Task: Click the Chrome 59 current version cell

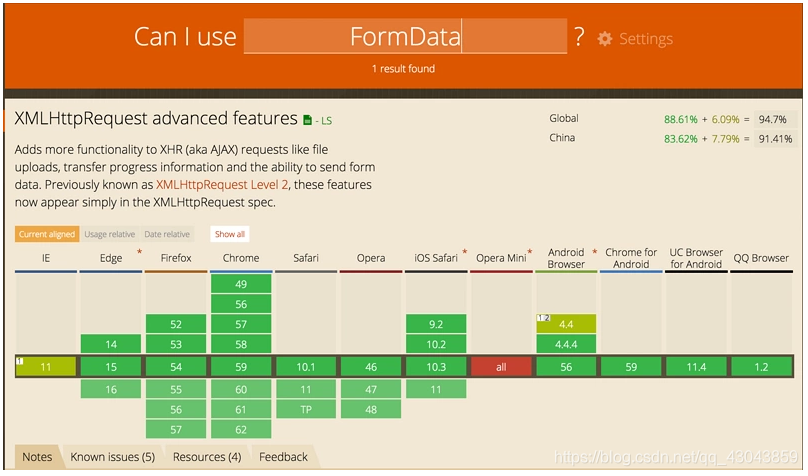Action: coord(241,367)
